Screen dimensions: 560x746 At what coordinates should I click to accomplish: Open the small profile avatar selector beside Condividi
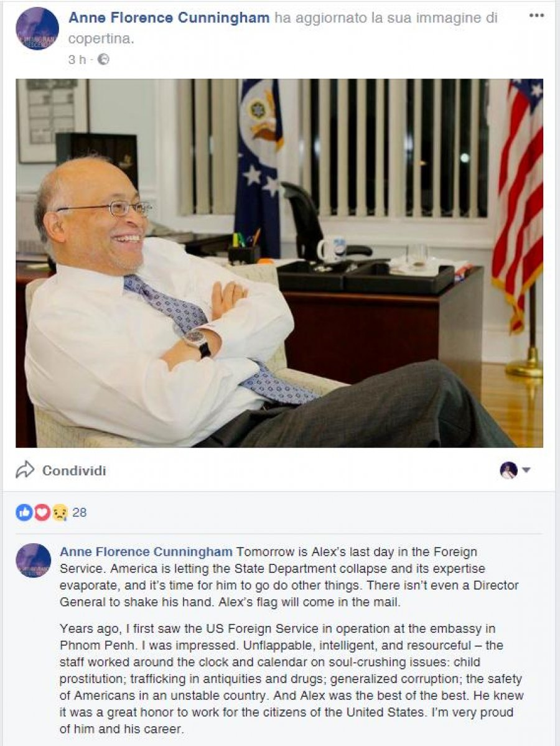pos(508,470)
